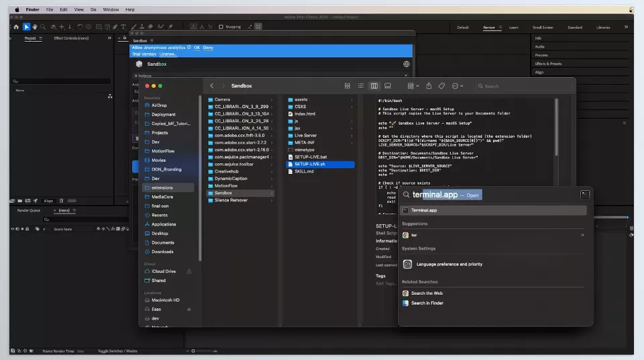Viewport: 644px width, 360px height.
Task: Choose the Zoom magnifier tool
Action: [x=43, y=27]
